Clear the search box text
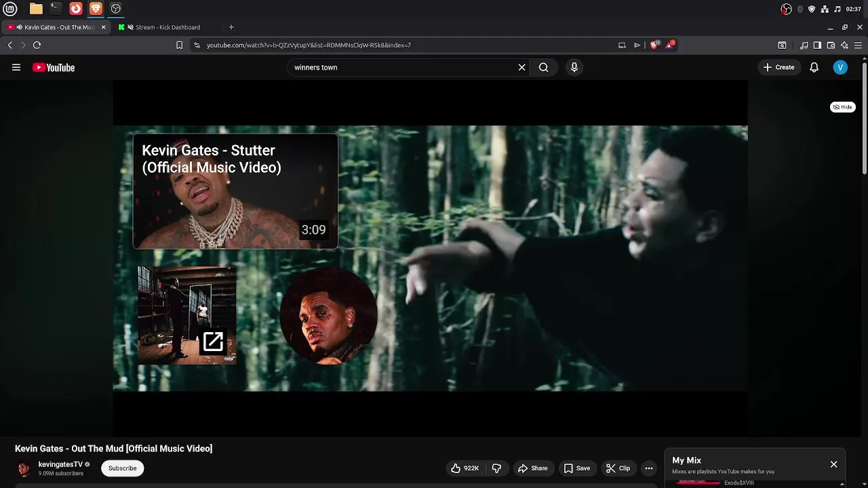This screenshot has width=868, height=488. coord(521,67)
